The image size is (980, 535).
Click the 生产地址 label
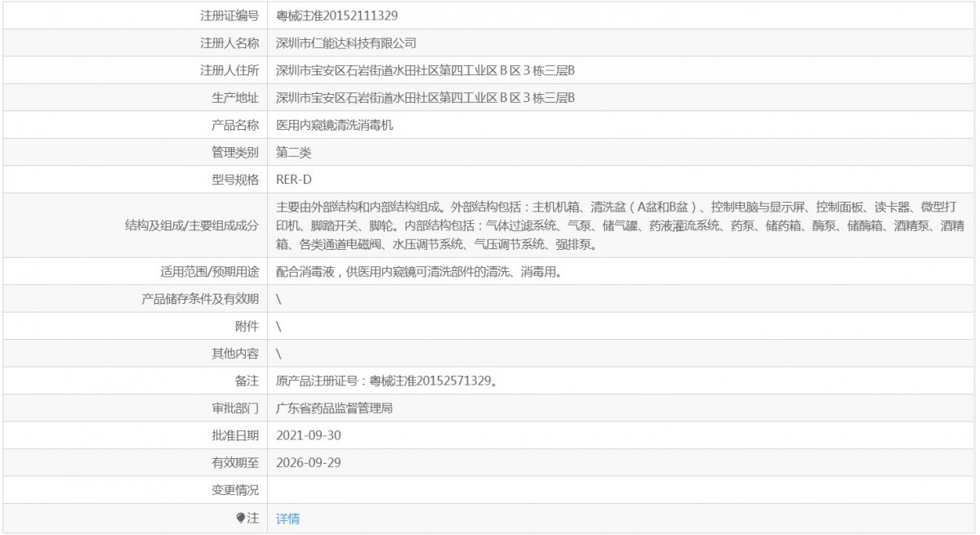click(x=235, y=98)
